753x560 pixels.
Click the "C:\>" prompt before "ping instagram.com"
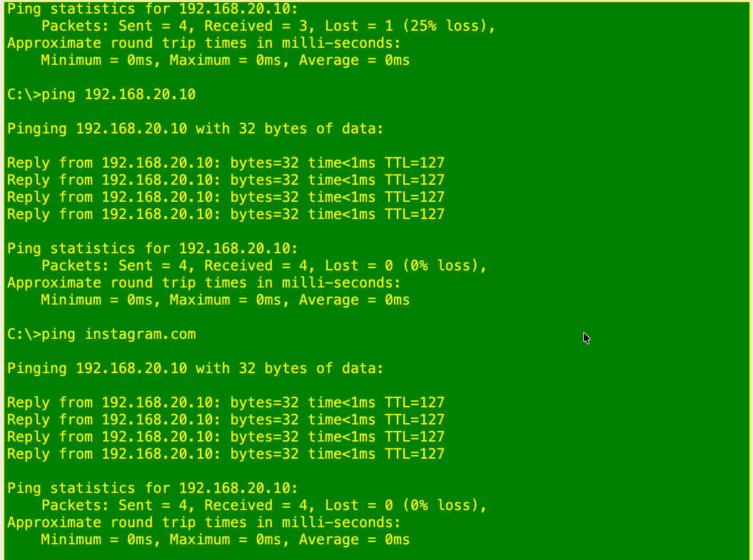tap(24, 335)
